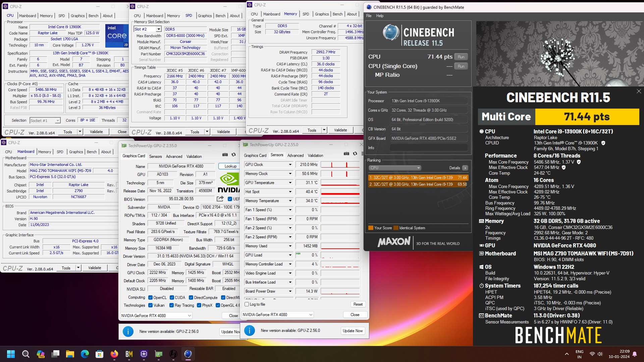Open File Explorer from the taskbar

pos(70,354)
